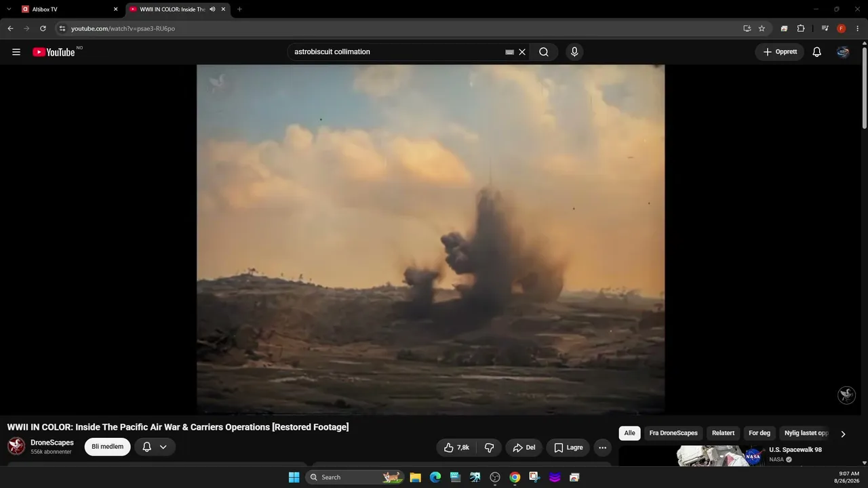
Task: Open File Explorer from taskbar
Action: tap(416, 477)
